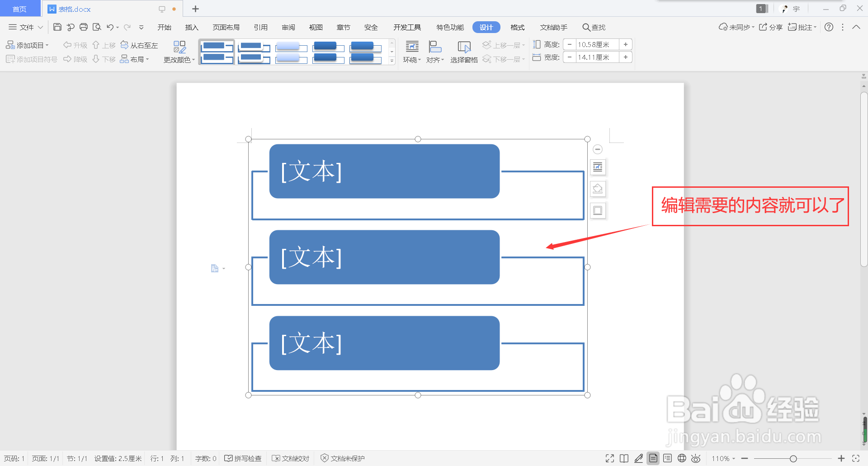Toggle Right-to-Left (从右至左) layout
The height and width of the screenshot is (466, 868).
click(x=139, y=45)
